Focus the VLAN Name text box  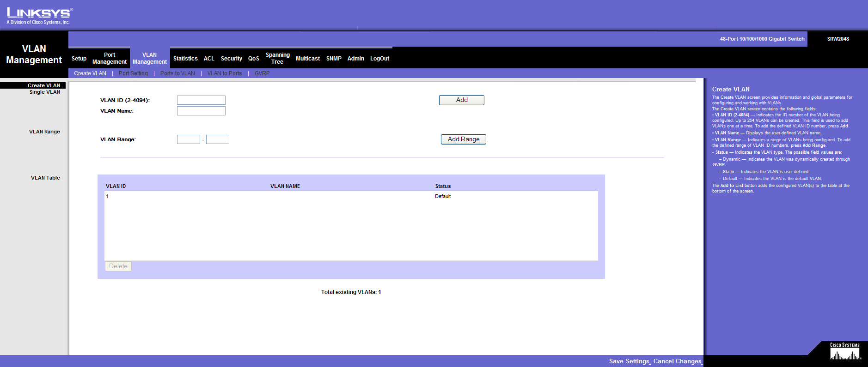click(x=201, y=111)
